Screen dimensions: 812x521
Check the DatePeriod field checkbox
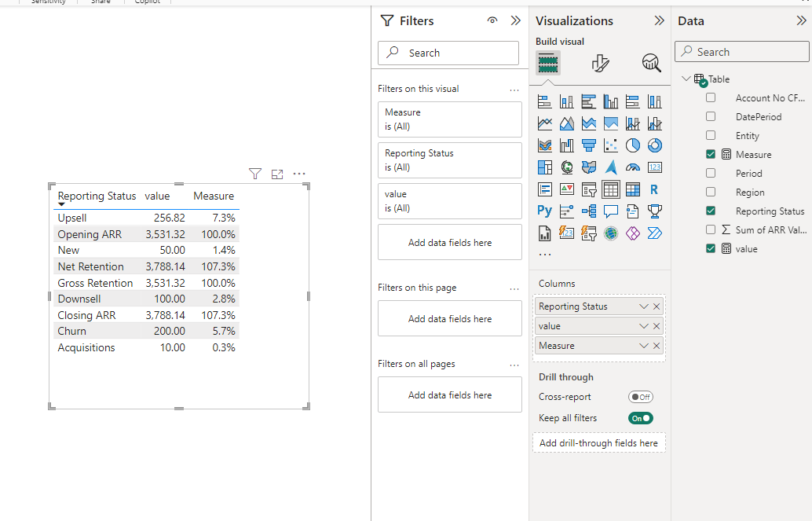711,116
